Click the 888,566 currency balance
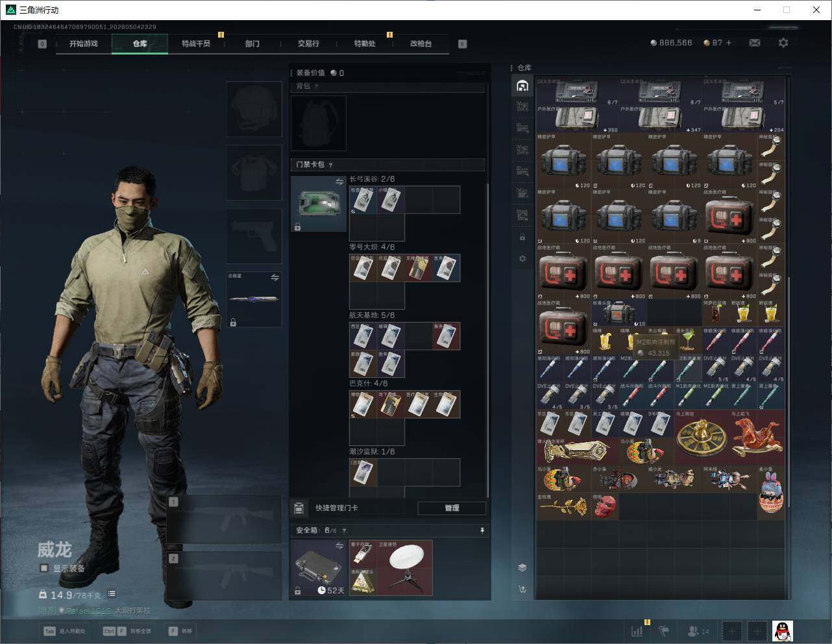Image resolution: width=832 pixels, height=644 pixels. (671, 43)
